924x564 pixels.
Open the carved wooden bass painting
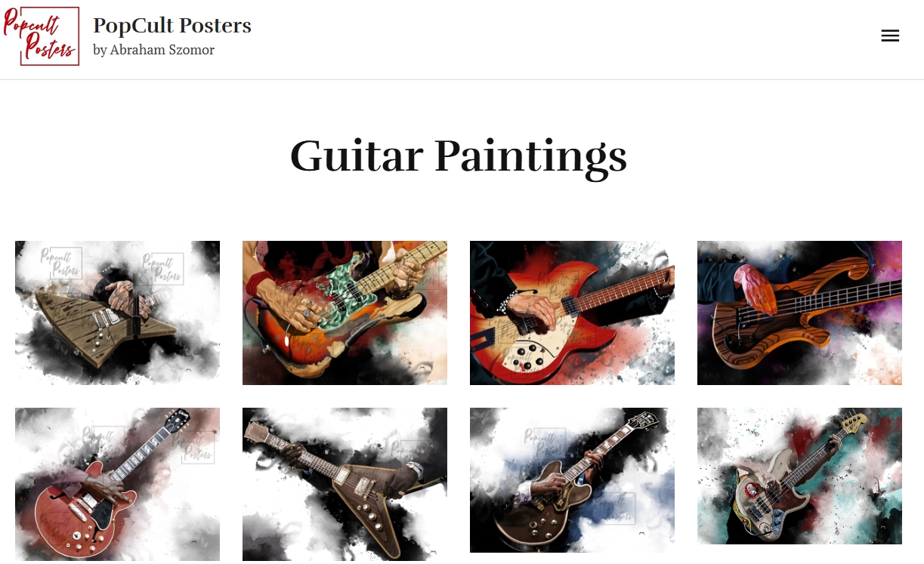[799, 313]
